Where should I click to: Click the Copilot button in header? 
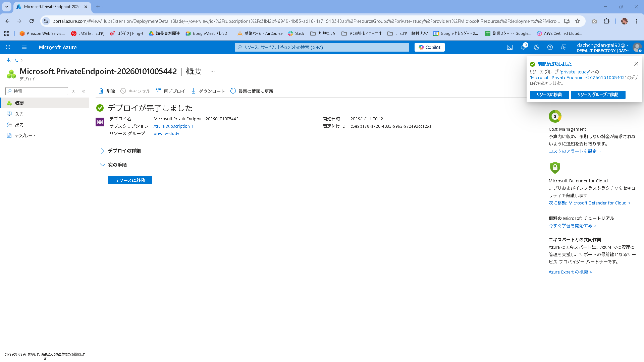coord(429,47)
